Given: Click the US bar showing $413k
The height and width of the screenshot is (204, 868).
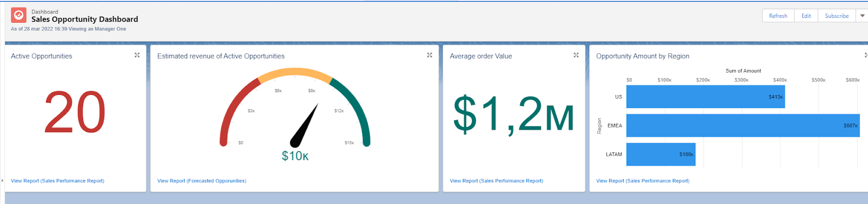Looking at the screenshot, I should tap(705, 97).
